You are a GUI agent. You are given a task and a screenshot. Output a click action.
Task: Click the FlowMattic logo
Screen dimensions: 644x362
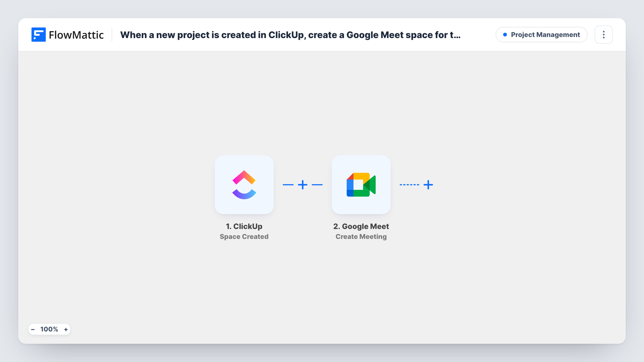pos(67,35)
